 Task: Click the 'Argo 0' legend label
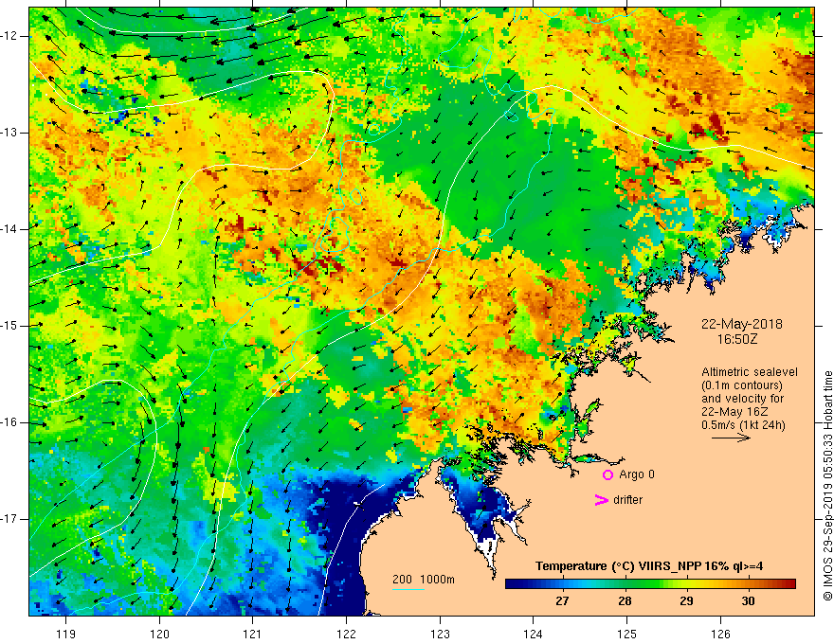point(637,474)
